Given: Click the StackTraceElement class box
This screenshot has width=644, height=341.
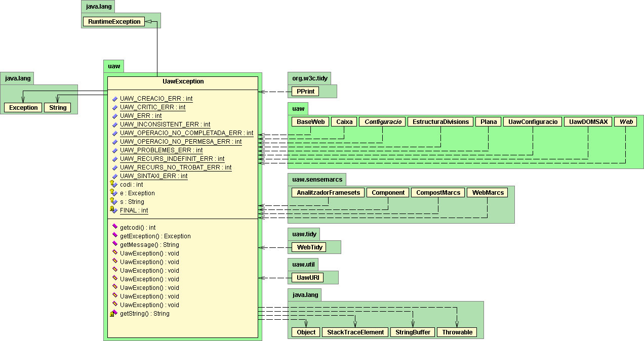Looking at the screenshot, I should coord(355,332).
